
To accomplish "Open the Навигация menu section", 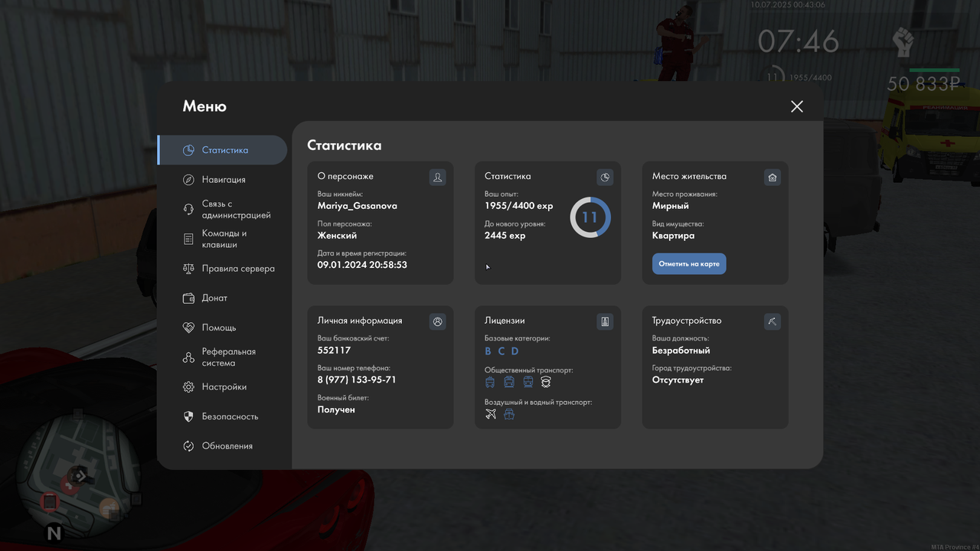I will [x=222, y=180].
